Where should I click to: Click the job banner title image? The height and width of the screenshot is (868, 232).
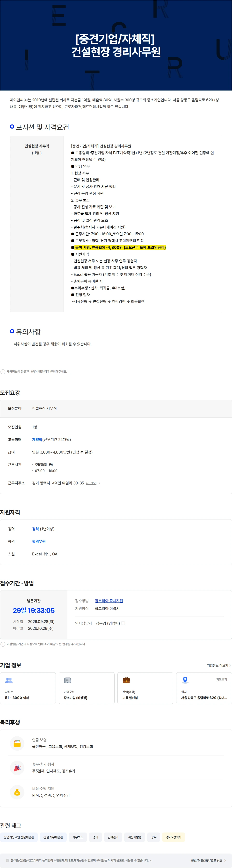point(116,45)
